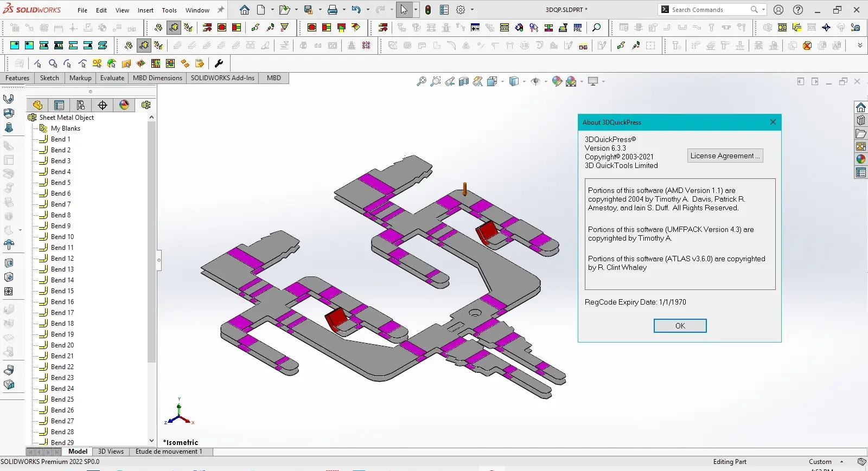
Task: Toggle the menu bar pin
Action: pos(221,10)
